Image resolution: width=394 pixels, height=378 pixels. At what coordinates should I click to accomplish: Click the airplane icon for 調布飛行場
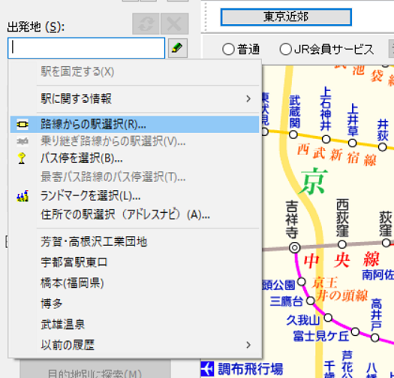point(207,369)
